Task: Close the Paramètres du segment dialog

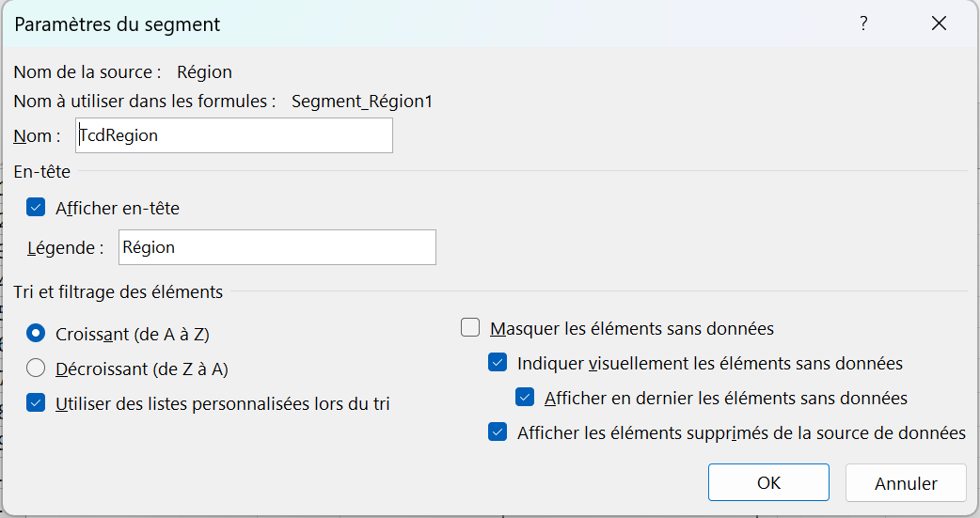Action: [x=939, y=24]
